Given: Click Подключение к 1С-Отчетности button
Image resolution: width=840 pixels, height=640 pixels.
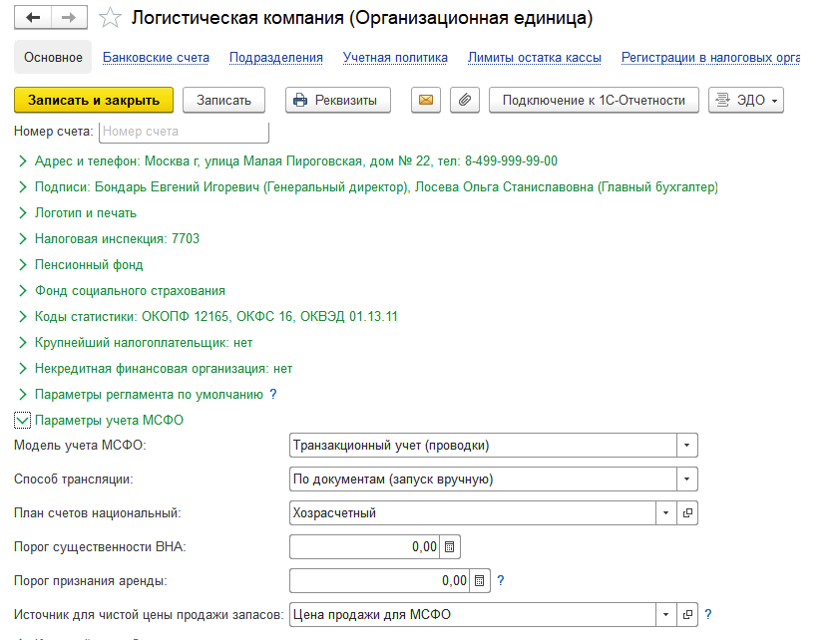Looking at the screenshot, I should (x=594, y=100).
